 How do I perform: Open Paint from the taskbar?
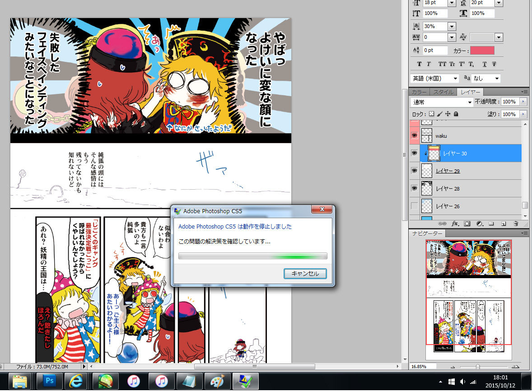[x=217, y=381]
